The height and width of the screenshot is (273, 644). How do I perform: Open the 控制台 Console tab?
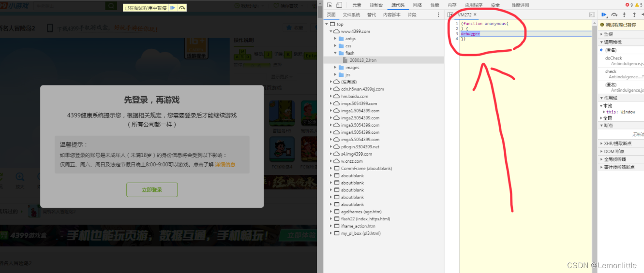click(x=376, y=5)
